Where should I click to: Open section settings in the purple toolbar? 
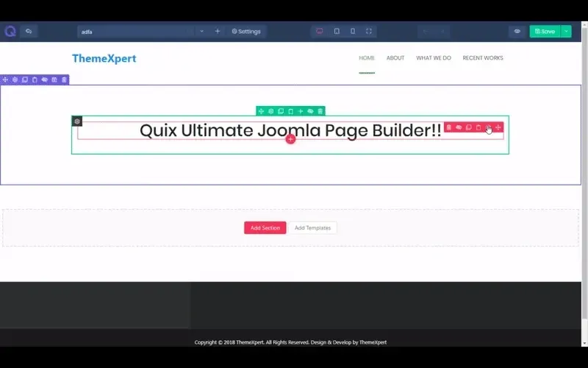pyautogui.click(x=15, y=79)
